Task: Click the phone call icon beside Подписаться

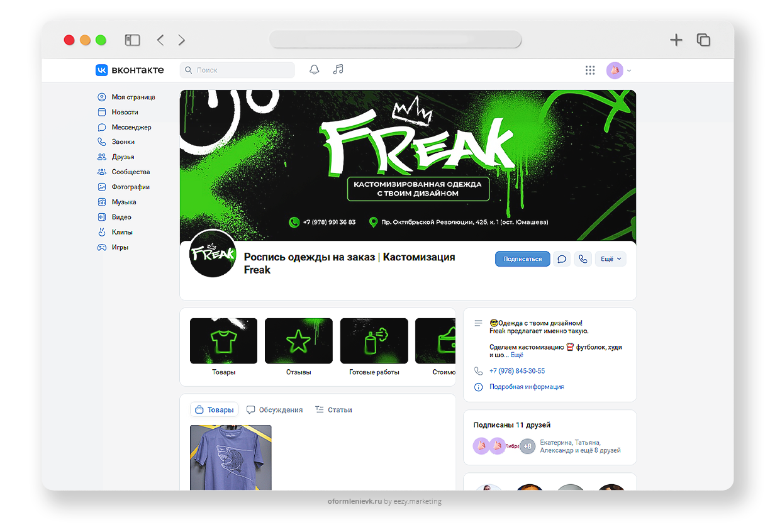Action: (583, 259)
